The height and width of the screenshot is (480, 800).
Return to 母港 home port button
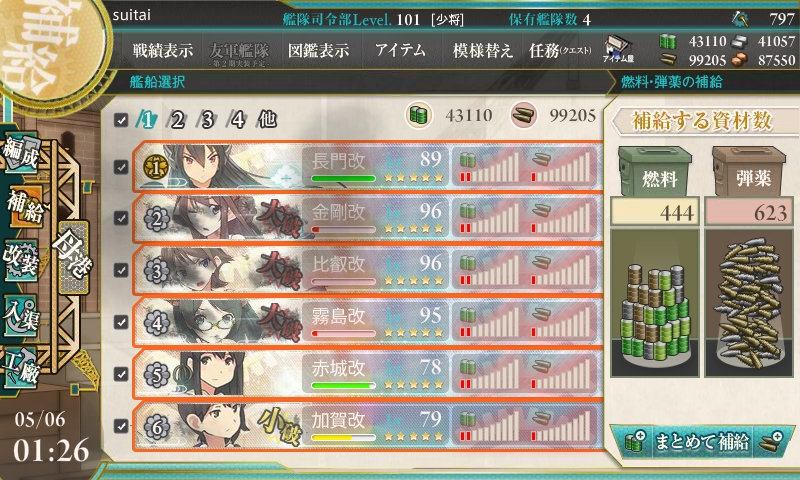72,257
